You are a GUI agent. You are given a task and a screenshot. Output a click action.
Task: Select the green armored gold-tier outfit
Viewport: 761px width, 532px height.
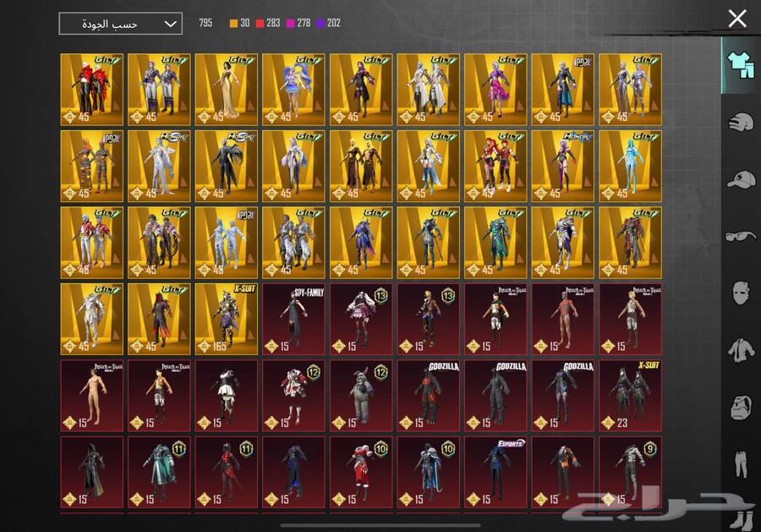click(495, 243)
